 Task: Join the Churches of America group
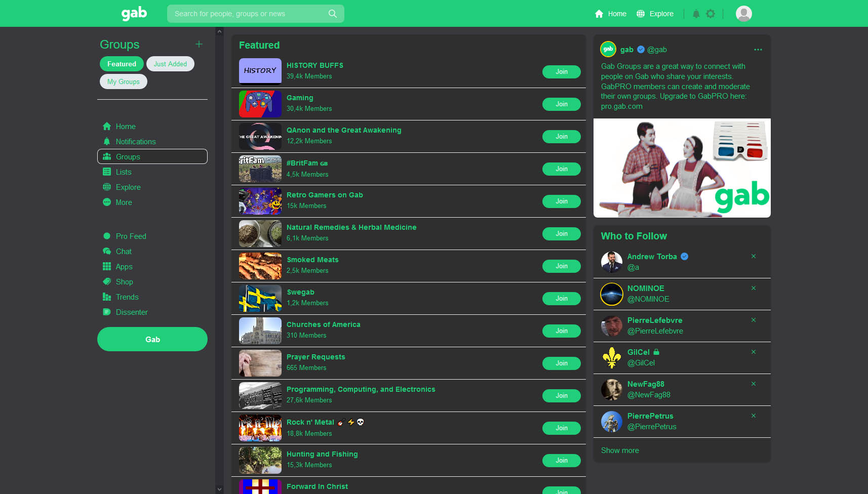point(562,331)
